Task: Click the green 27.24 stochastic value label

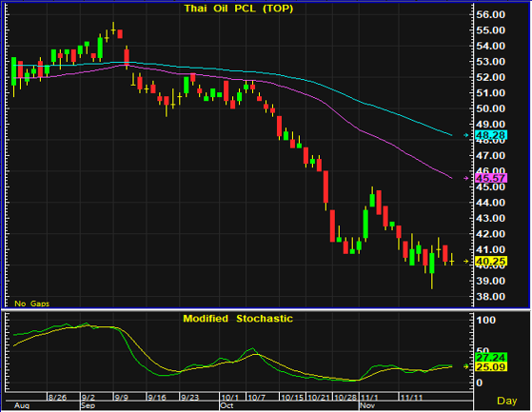Action: 491,358
